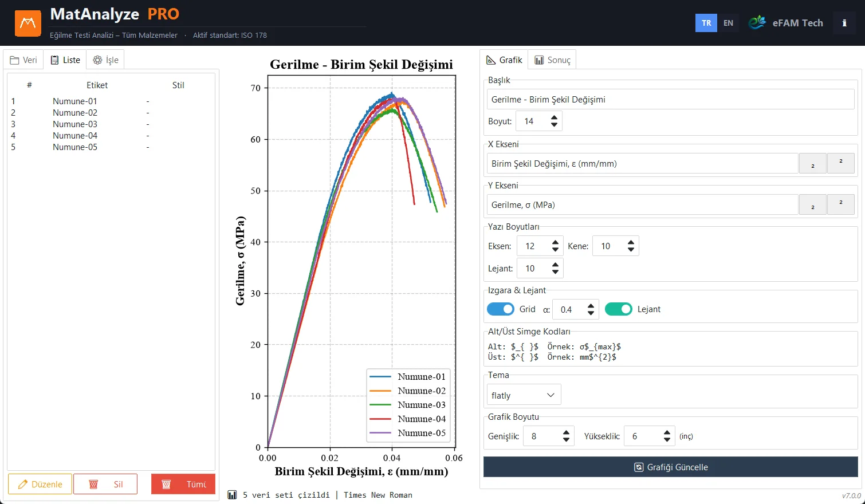Switch to the İşle tab
This screenshot has width=865, height=504.
tap(105, 60)
